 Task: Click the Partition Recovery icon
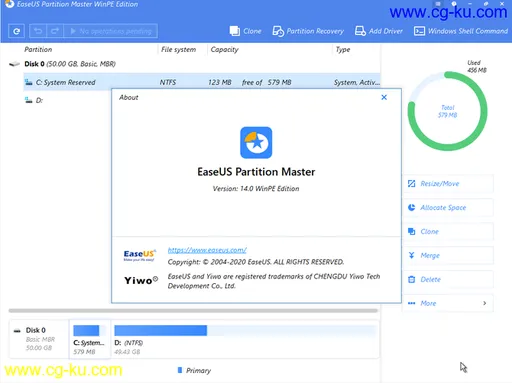point(278,31)
